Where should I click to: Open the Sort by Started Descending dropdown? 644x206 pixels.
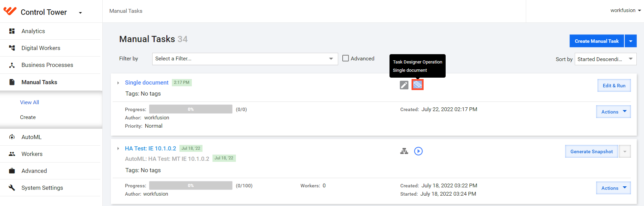(x=605, y=59)
